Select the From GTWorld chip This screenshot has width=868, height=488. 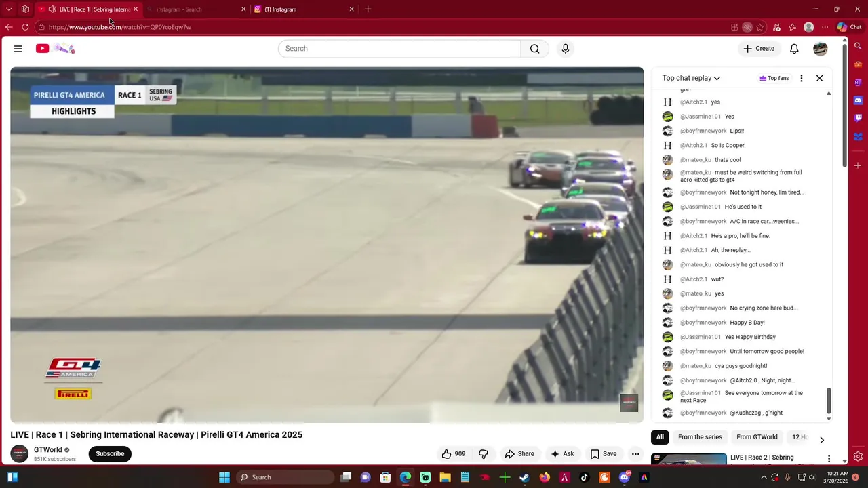pos(757,437)
